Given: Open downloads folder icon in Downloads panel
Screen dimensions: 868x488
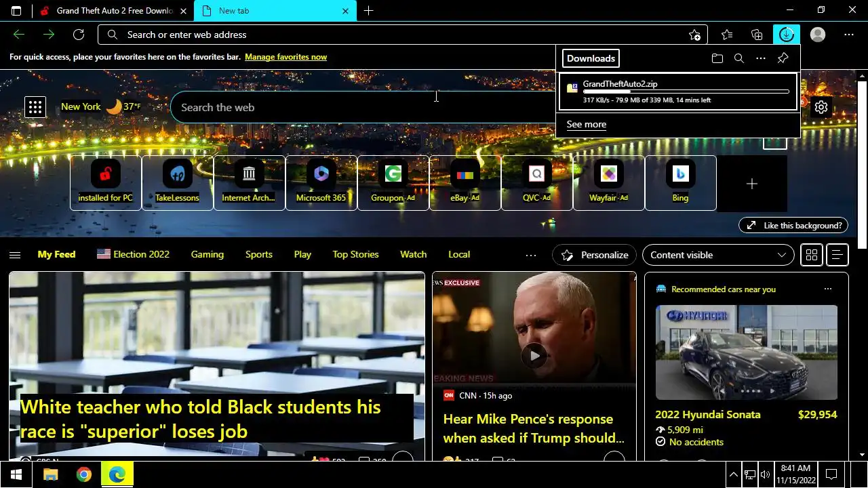Looking at the screenshot, I should click(x=717, y=58).
